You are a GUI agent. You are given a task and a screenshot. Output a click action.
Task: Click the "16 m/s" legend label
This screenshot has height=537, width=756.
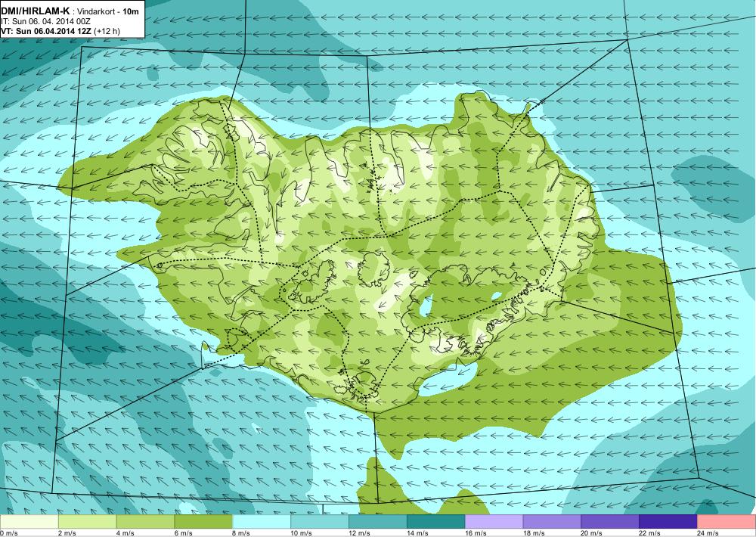pos(476,533)
